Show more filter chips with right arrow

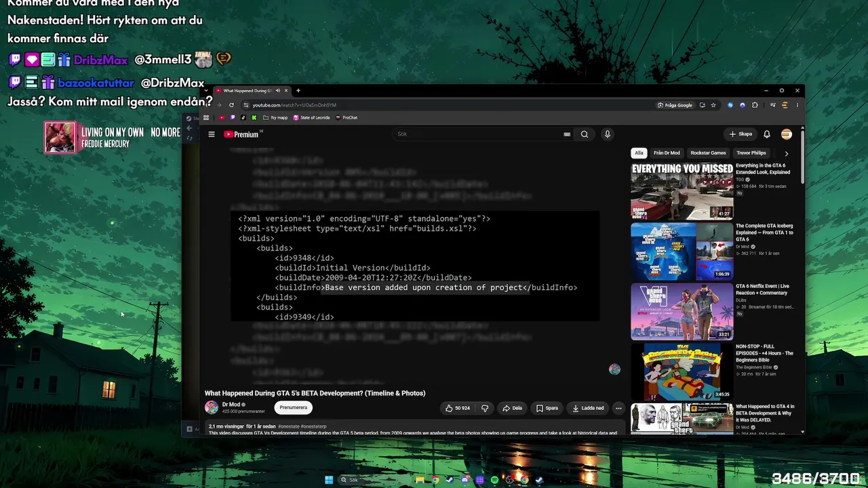pos(787,153)
